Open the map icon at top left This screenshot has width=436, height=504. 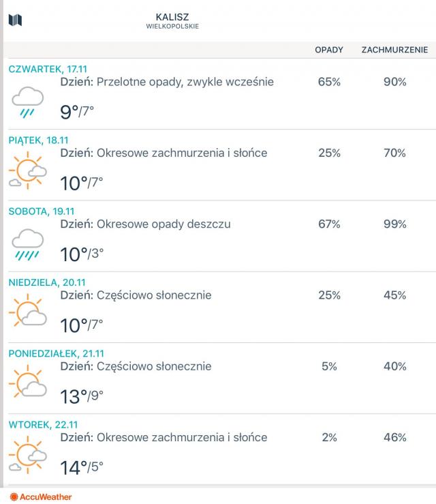point(15,20)
